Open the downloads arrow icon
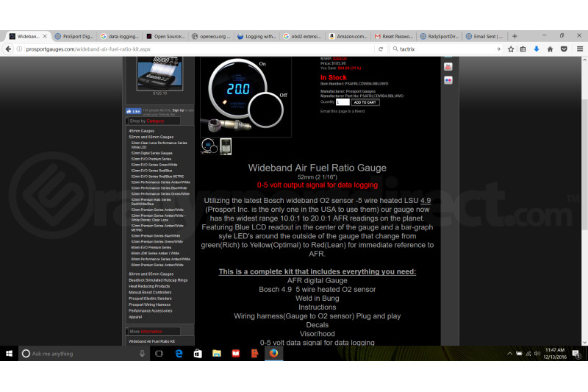The image size is (588, 392). point(537,49)
